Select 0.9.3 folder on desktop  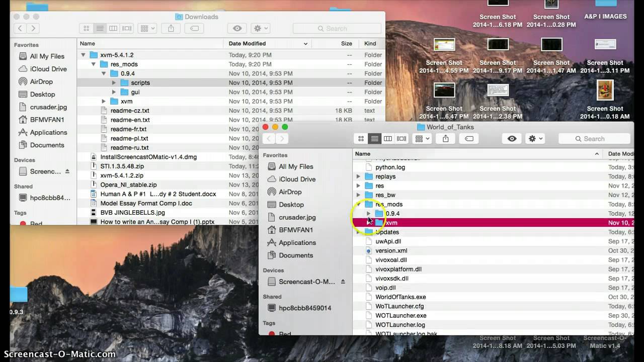tap(18, 301)
